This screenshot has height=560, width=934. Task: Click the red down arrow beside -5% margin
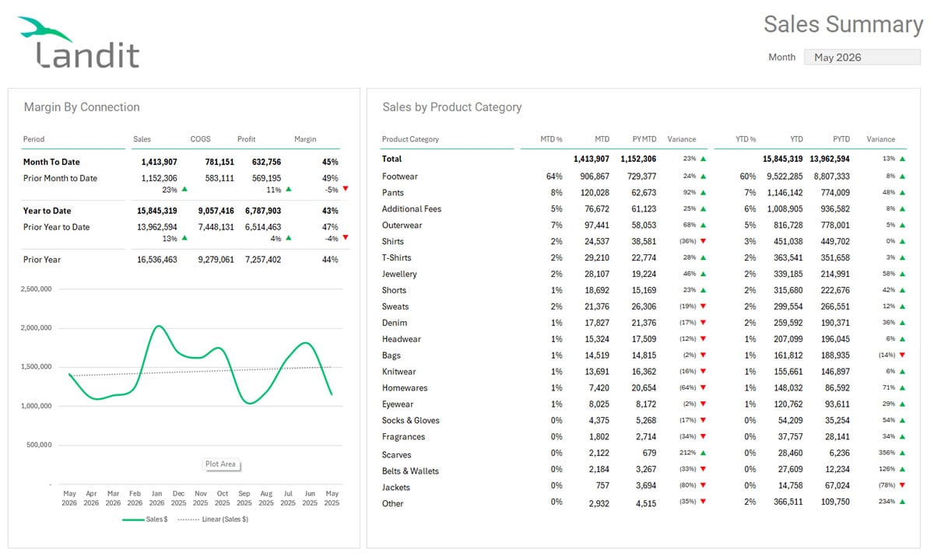tap(346, 189)
